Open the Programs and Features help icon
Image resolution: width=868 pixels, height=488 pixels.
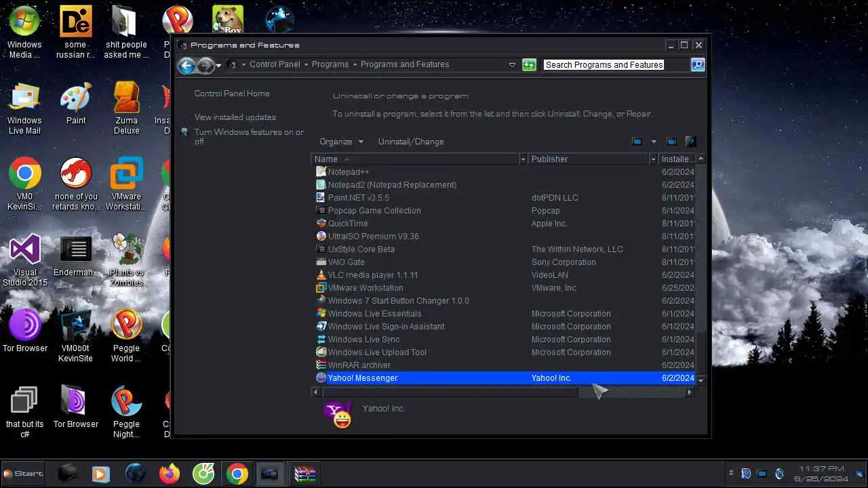click(690, 142)
